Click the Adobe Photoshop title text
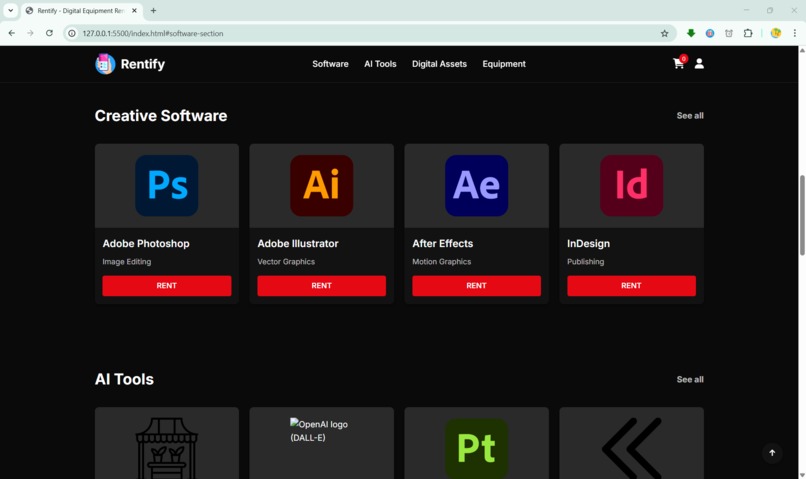Screen dimensions: 806x479 coord(146,244)
